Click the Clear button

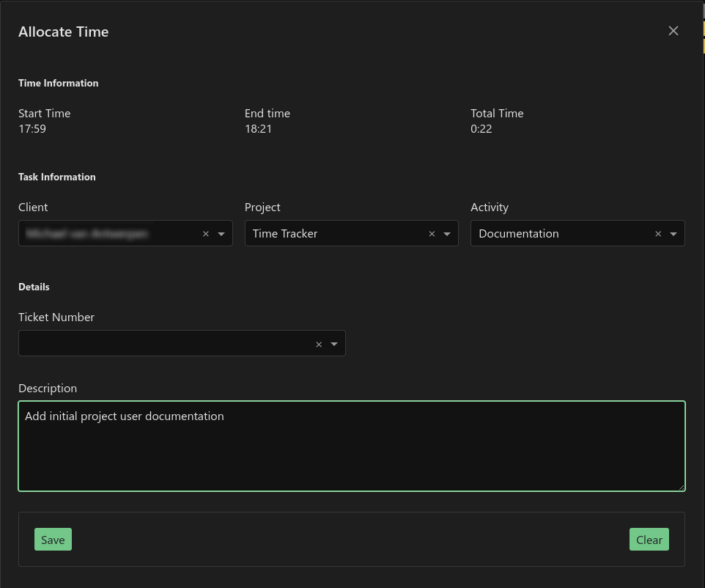coord(649,539)
